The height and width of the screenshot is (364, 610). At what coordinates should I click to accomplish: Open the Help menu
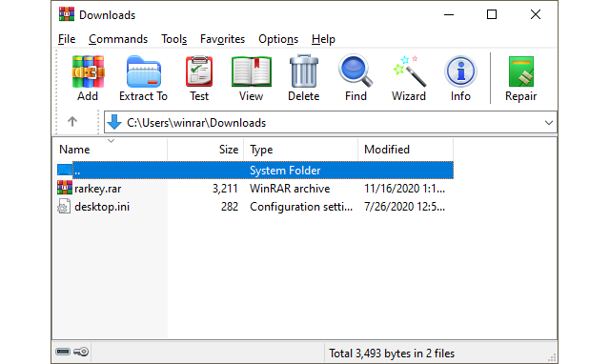[323, 39]
